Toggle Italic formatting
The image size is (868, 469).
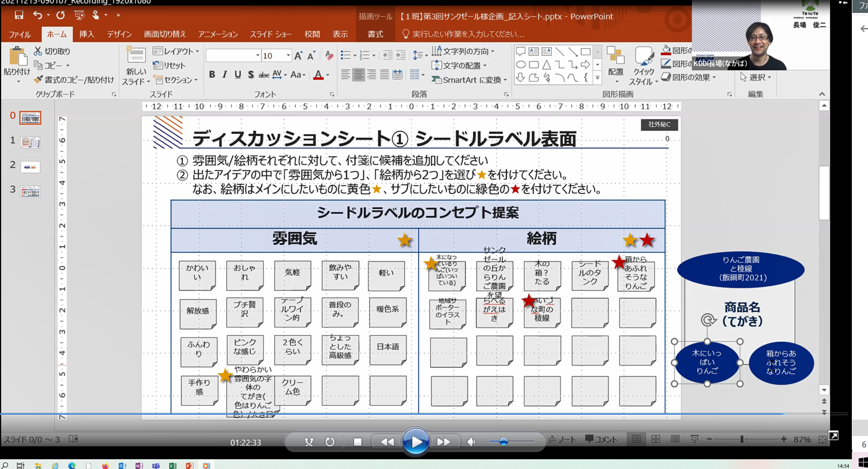[x=224, y=75]
